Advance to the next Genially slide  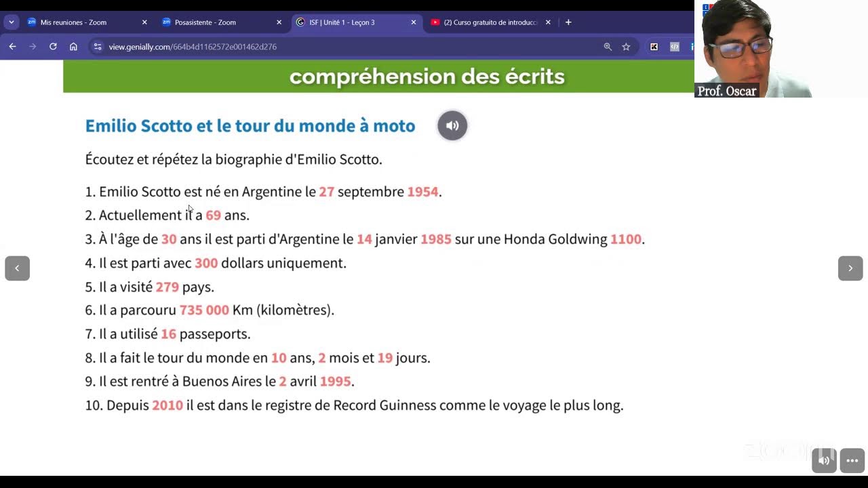[x=850, y=268]
